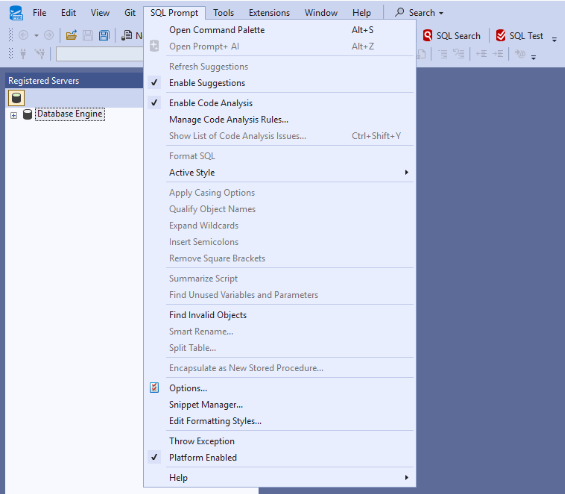Click the change connection icon

(x=40, y=54)
